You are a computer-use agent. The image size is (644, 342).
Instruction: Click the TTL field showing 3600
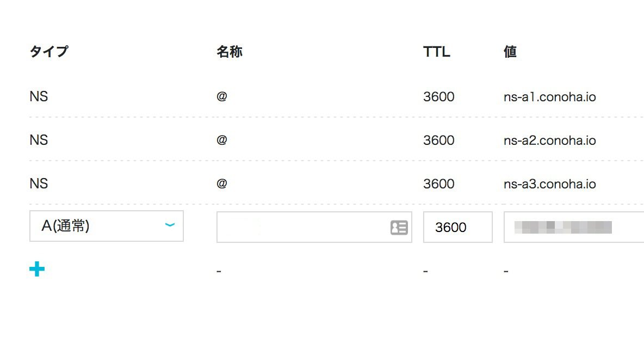coord(457,227)
